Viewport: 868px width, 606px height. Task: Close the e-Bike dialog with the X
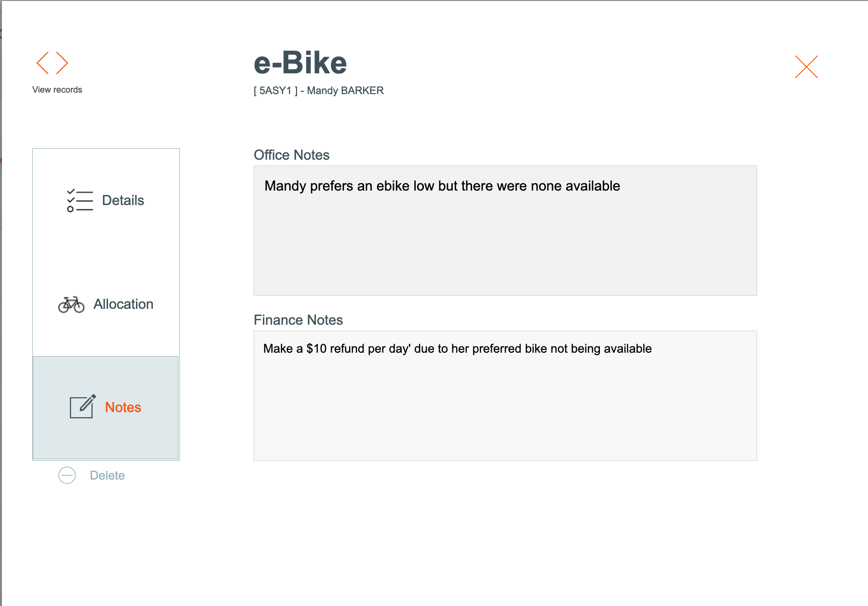(x=806, y=67)
